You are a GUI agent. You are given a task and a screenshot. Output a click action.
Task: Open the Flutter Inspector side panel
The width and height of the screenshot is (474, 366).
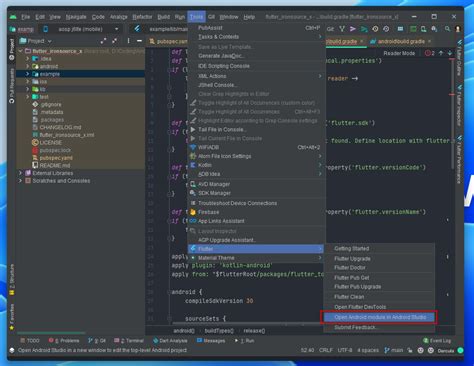click(460, 105)
